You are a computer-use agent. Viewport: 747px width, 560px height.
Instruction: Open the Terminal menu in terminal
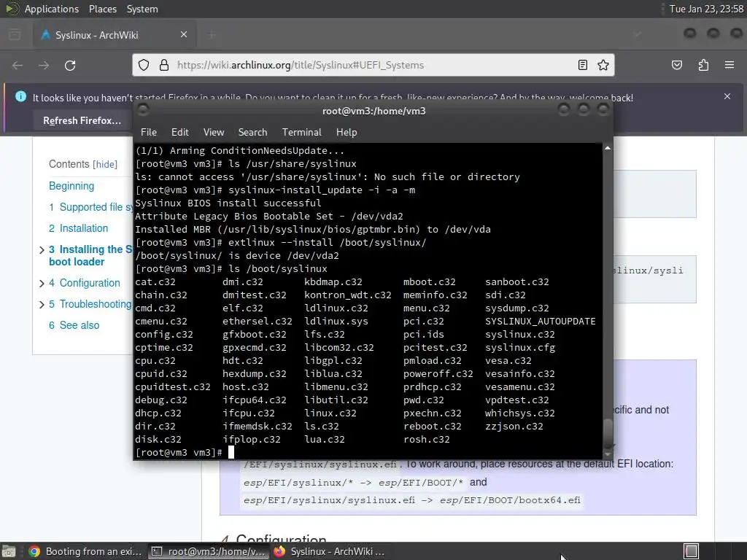(301, 133)
